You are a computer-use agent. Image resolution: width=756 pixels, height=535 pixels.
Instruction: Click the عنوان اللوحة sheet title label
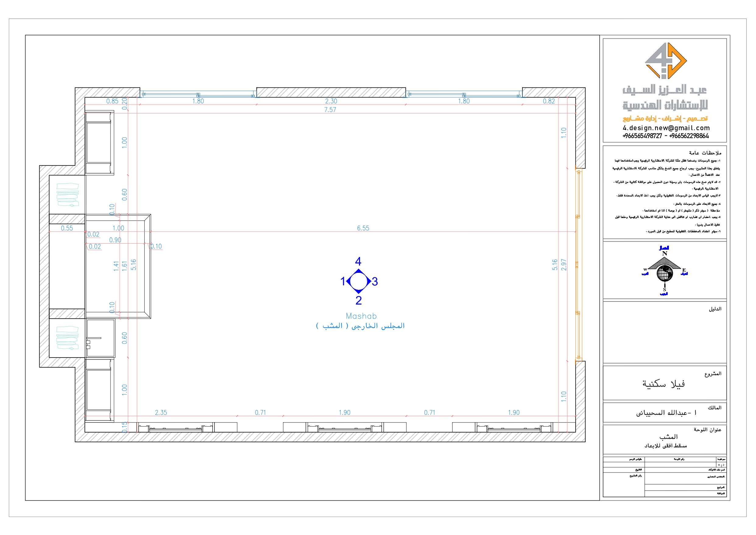pos(707,430)
